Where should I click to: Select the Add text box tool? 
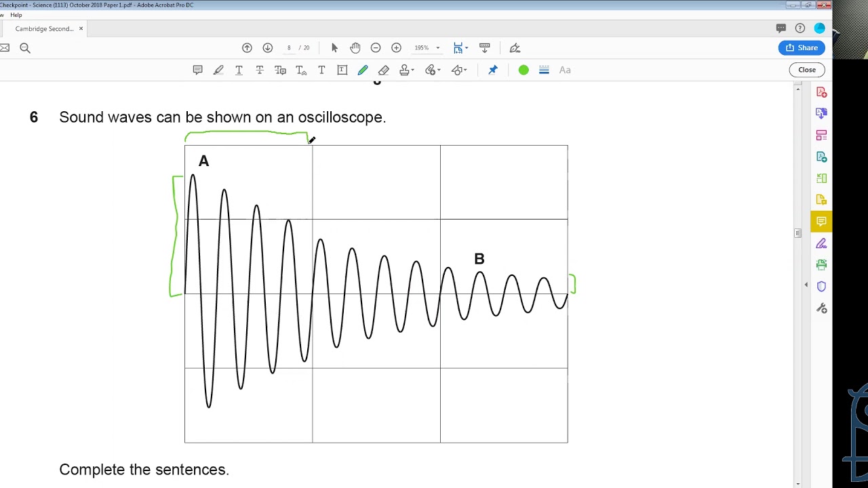tap(342, 70)
